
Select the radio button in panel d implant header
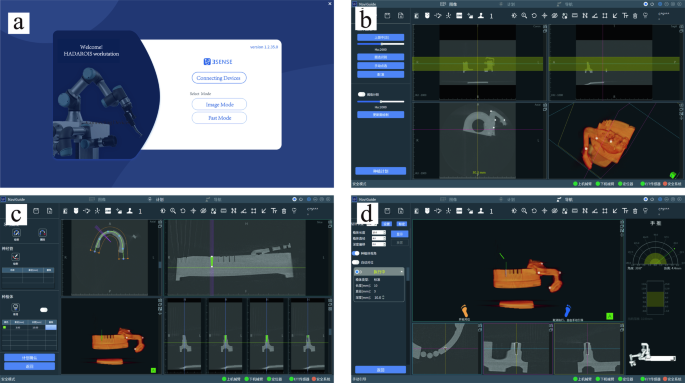pyautogui.click(x=357, y=272)
